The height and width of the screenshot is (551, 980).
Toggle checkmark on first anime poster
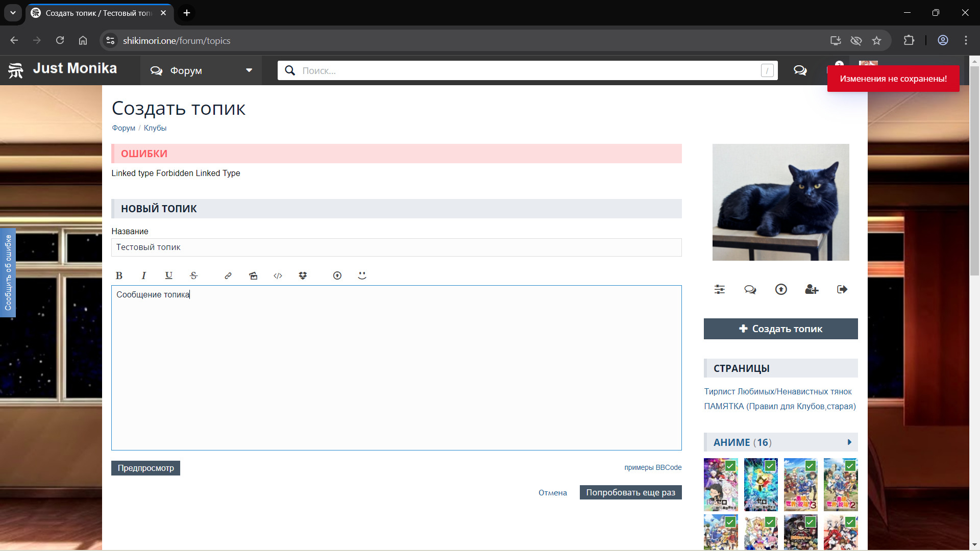click(x=730, y=466)
